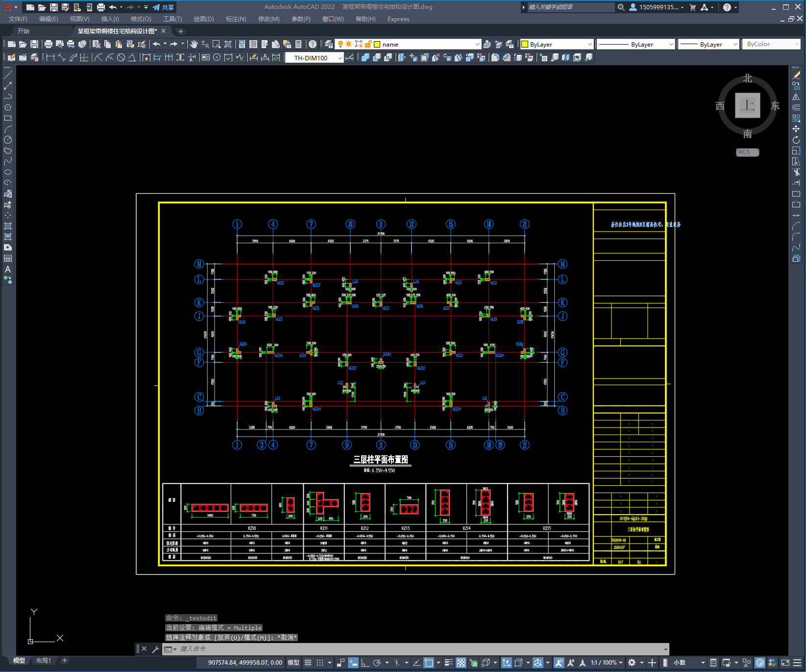This screenshot has width=806, height=672.
Task: Click the 模型 model space button in status bar
Action: pyautogui.click(x=293, y=663)
